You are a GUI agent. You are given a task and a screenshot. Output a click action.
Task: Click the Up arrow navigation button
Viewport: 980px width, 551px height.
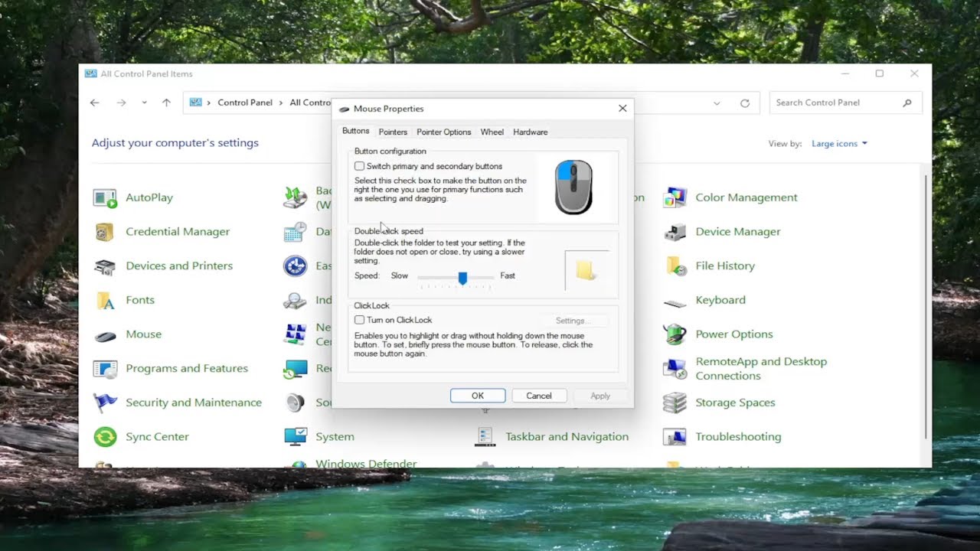pyautogui.click(x=166, y=103)
